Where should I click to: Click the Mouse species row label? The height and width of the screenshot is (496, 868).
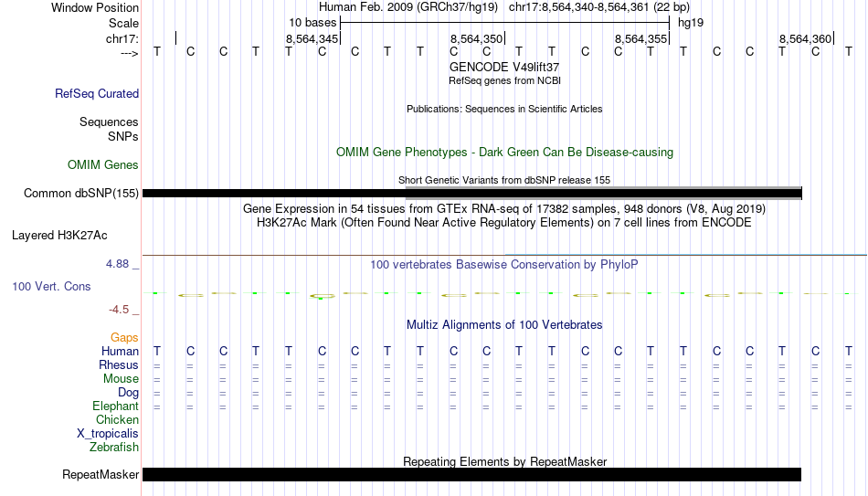121,379
